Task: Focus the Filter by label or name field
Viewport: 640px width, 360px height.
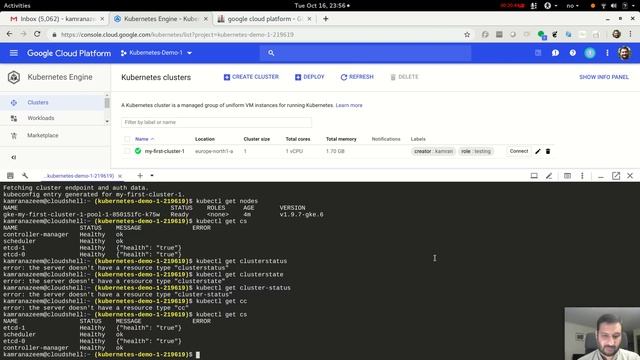Action: click(216, 122)
